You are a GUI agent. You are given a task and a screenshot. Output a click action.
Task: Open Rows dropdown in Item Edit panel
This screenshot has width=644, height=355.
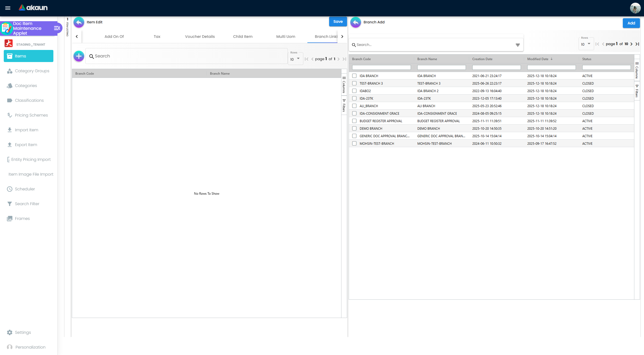[295, 59]
